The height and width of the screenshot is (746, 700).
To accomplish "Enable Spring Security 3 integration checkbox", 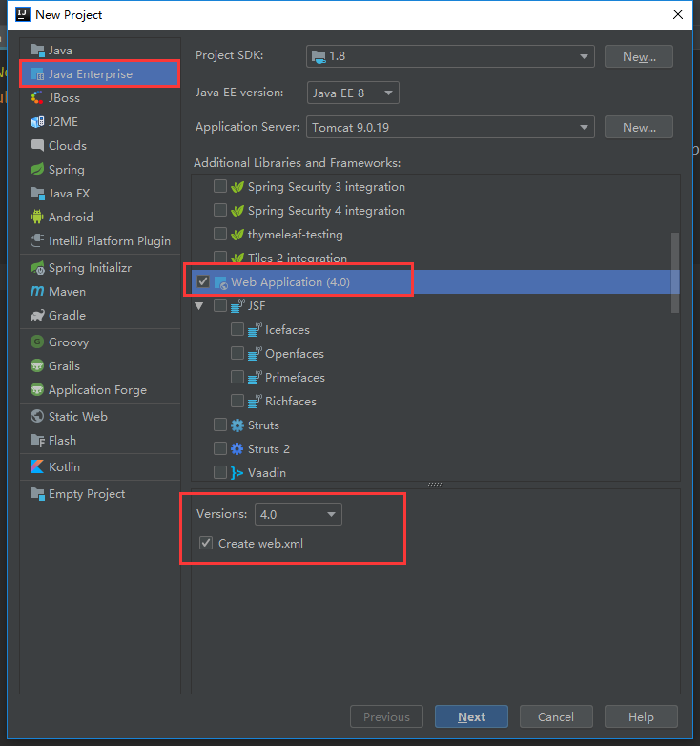I will [x=220, y=186].
